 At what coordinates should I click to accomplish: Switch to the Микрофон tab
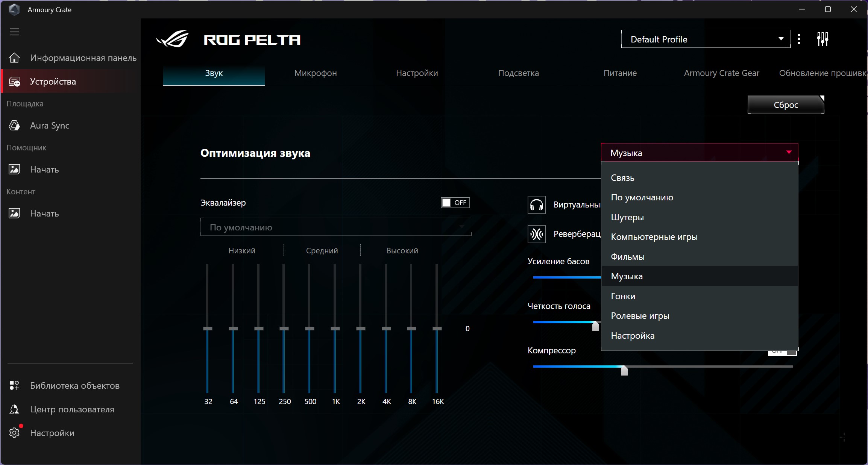click(x=316, y=73)
